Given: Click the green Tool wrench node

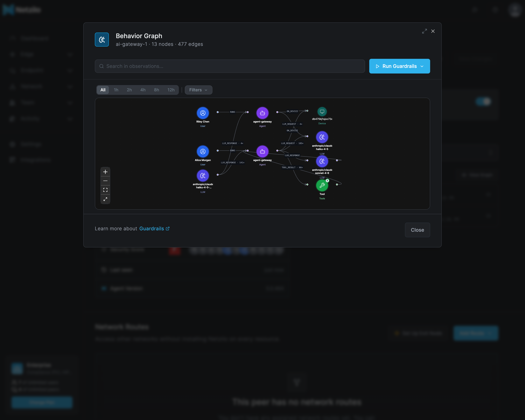Looking at the screenshot, I should 322,185.
